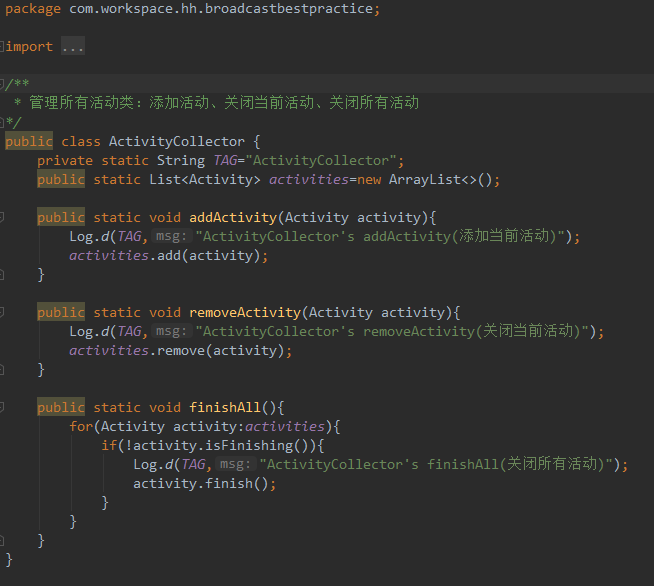Click the msg: hint in the removeActivity Log line
The image size is (654, 586).
click(171, 331)
